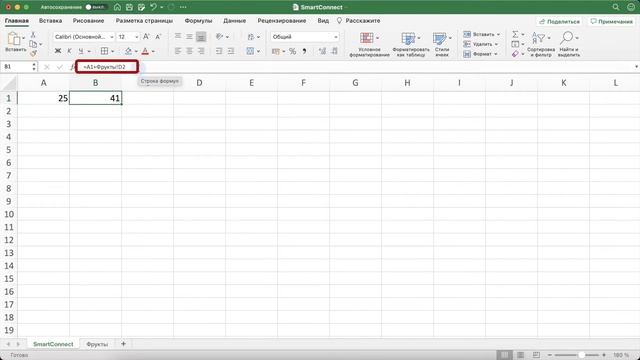The image size is (640, 360).
Task: Click Форматировать как таблицу icon
Action: (x=408, y=38)
